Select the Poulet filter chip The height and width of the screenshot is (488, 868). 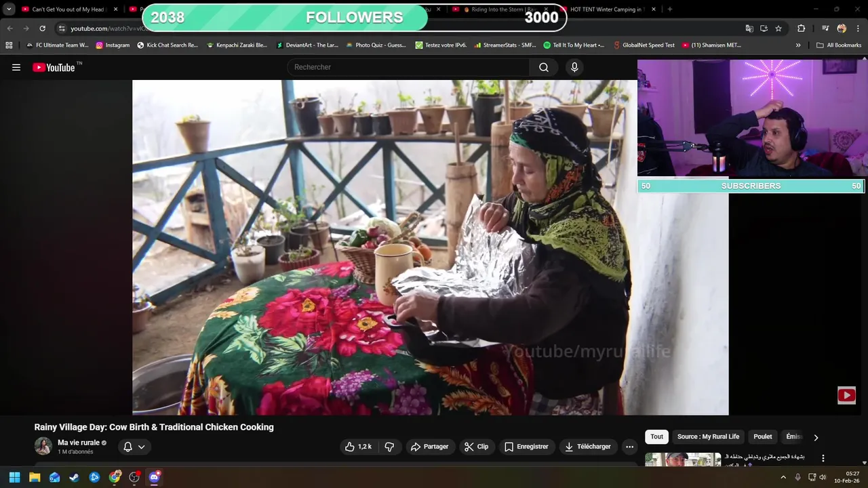tap(762, 436)
